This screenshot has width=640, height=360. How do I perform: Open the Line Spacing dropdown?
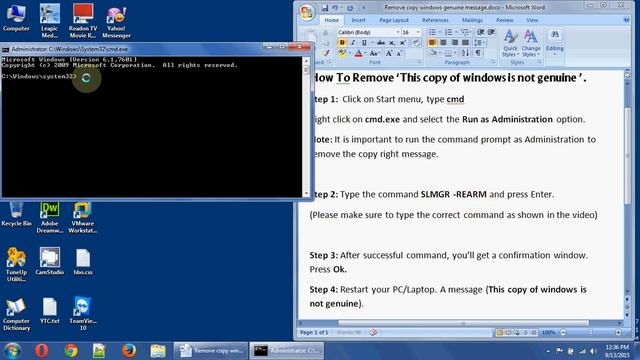click(x=479, y=43)
